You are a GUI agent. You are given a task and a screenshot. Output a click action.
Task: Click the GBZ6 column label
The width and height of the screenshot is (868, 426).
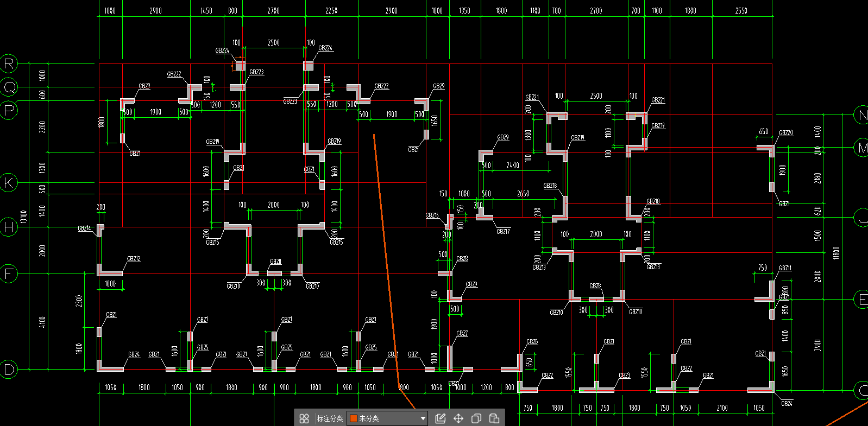[x=532, y=342]
